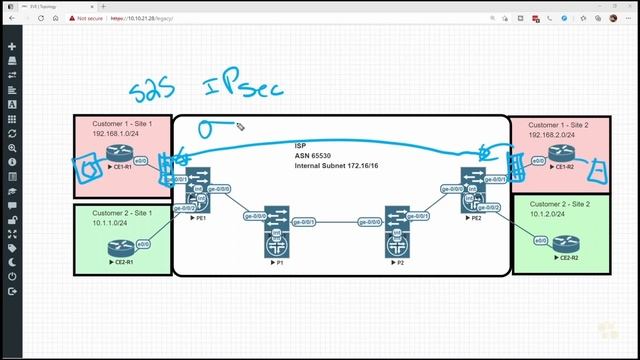Select the PE1 Juniper node
This screenshot has width=640, height=360.
[198, 190]
